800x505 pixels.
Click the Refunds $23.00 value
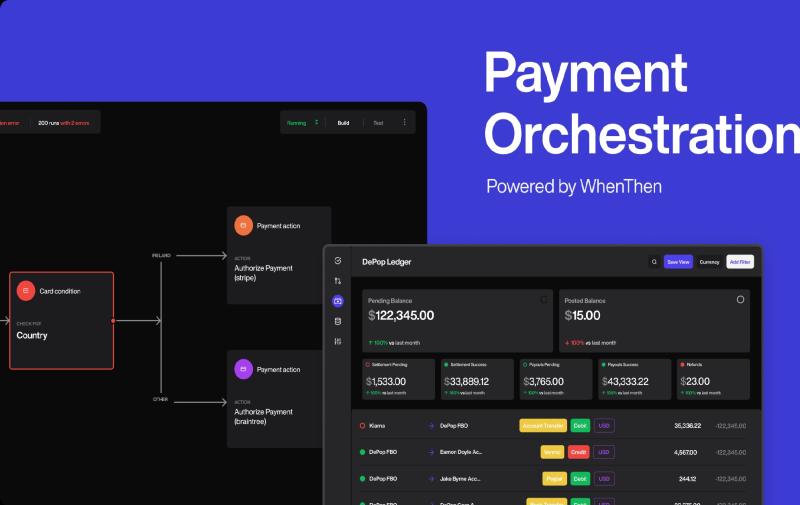[695, 382]
